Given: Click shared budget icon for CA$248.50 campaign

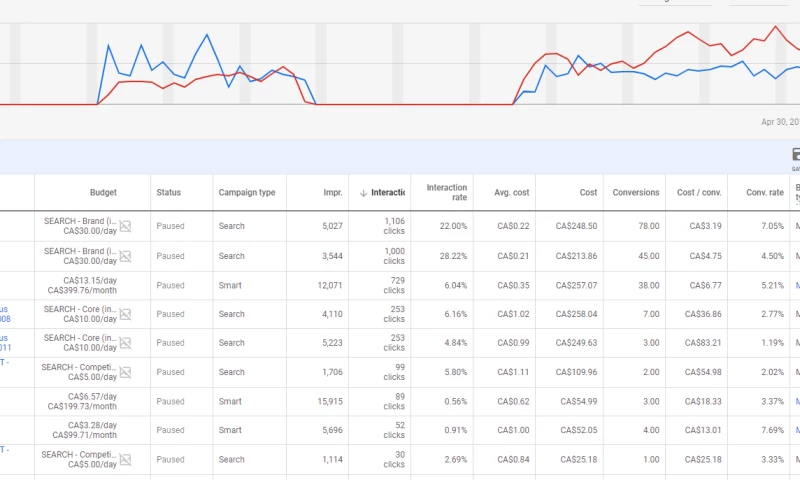Looking at the screenshot, I should point(125,226).
